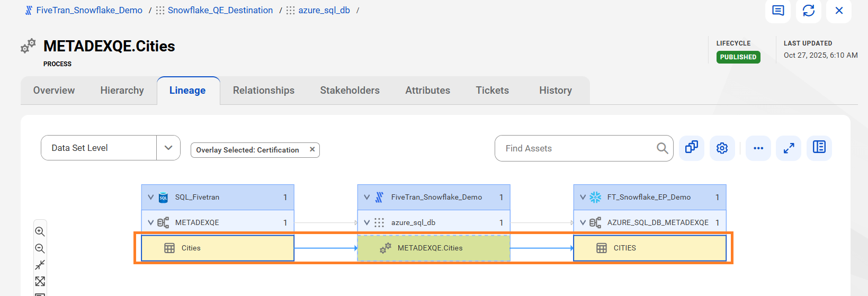
Task: Open the Tickets tab
Action: coord(493,91)
